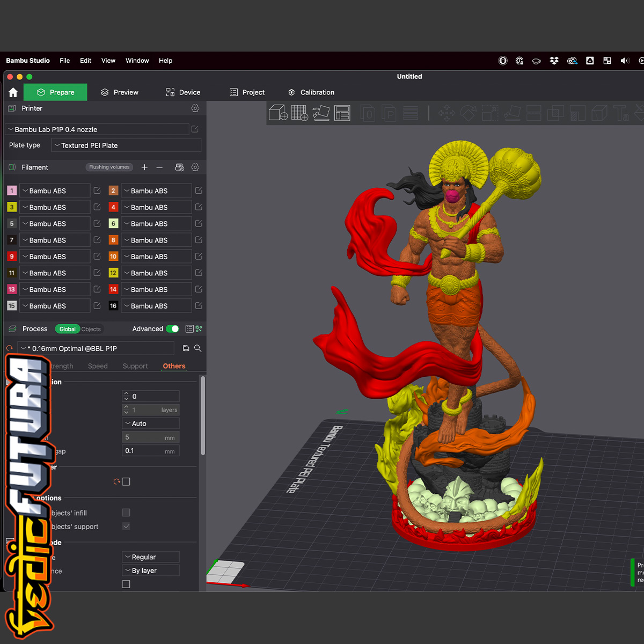Check the objects' infill checkbox
Viewport: 644px width, 644px height.
(126, 513)
